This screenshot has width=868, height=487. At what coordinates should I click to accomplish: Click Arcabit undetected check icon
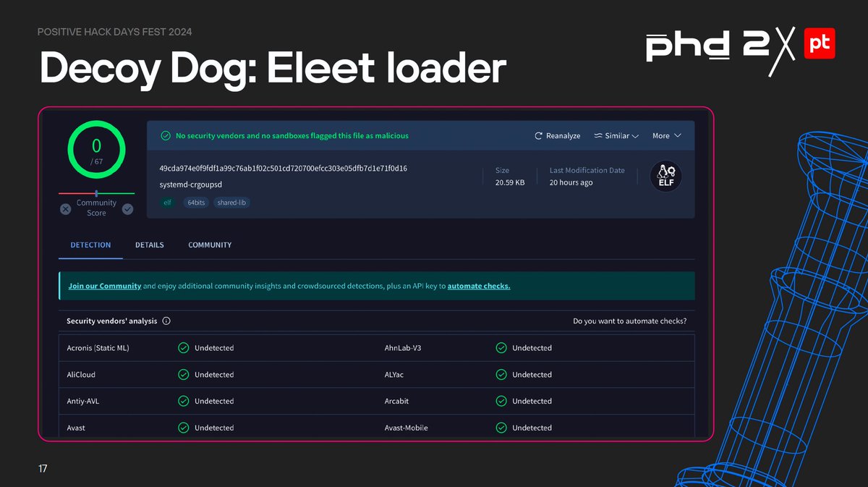[x=501, y=401]
